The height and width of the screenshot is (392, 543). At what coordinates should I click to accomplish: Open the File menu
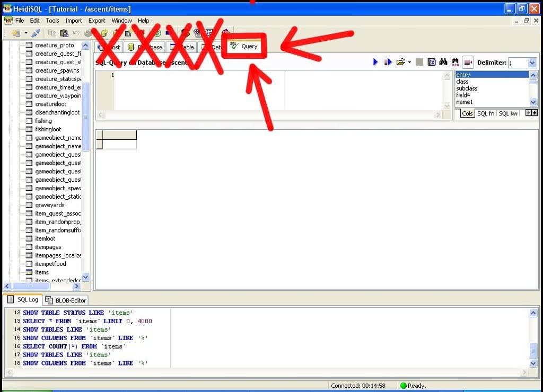click(x=20, y=21)
